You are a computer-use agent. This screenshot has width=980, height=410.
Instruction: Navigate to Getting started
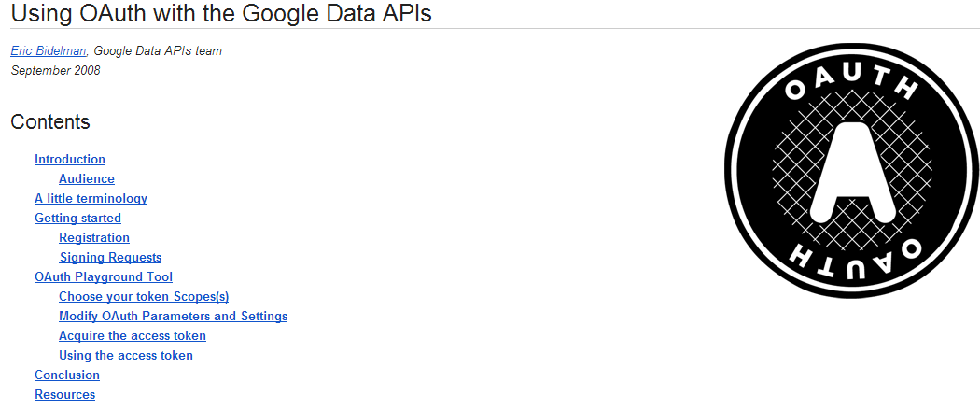pyautogui.click(x=78, y=219)
